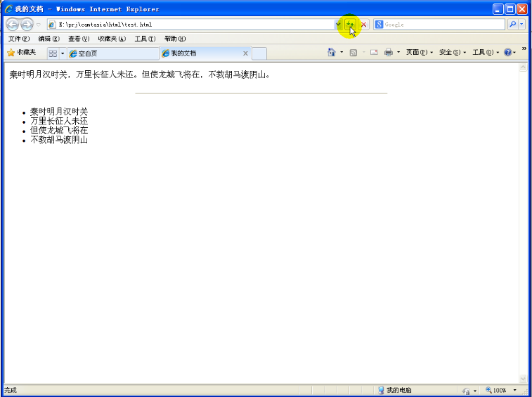Open the 查看 (View) menu
The width and height of the screenshot is (532, 397).
(78, 39)
